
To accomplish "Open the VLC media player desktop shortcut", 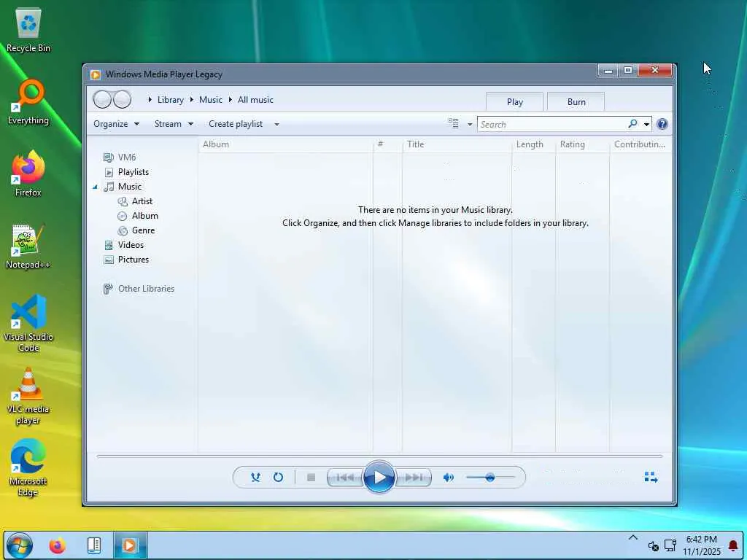I will 28,396.
